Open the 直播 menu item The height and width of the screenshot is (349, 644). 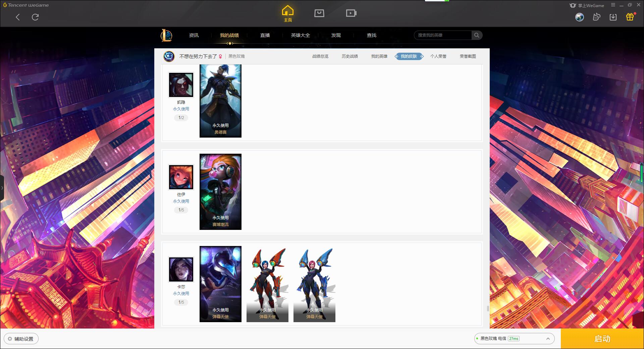[265, 35]
